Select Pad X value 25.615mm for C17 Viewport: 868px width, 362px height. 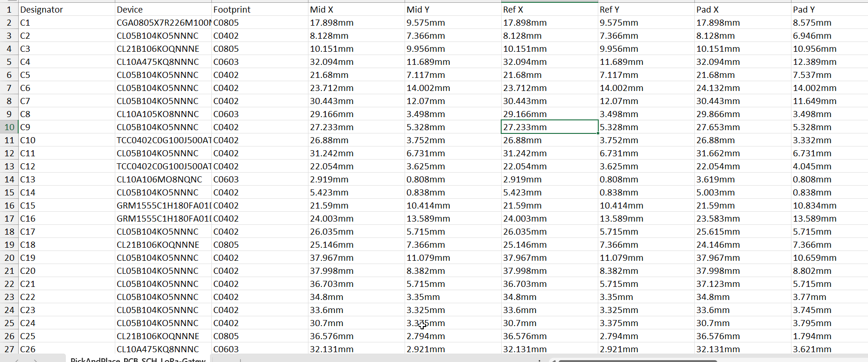742,231
